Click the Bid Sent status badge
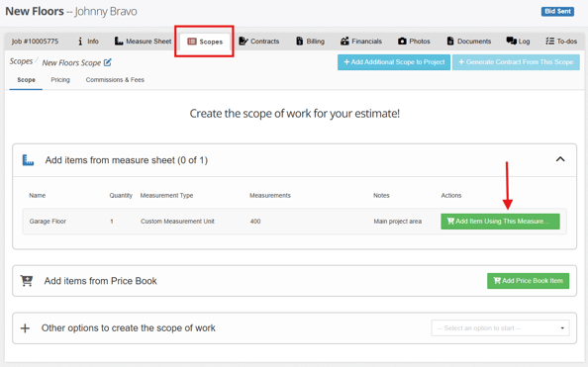 (557, 11)
